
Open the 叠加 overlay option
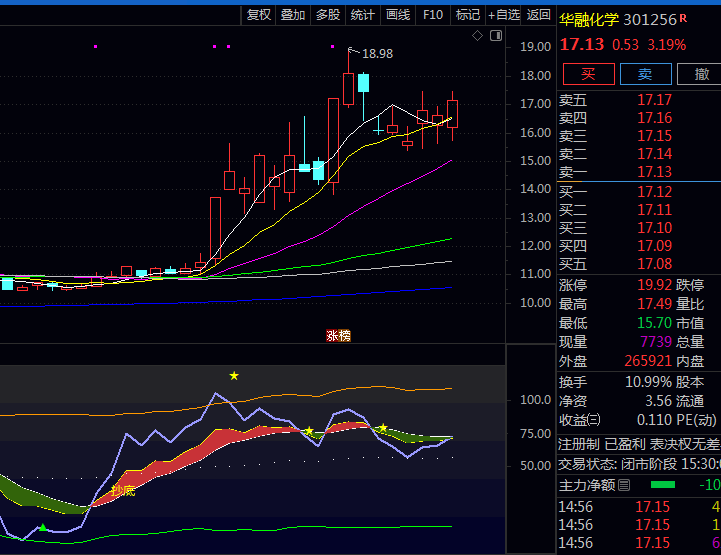pos(293,15)
